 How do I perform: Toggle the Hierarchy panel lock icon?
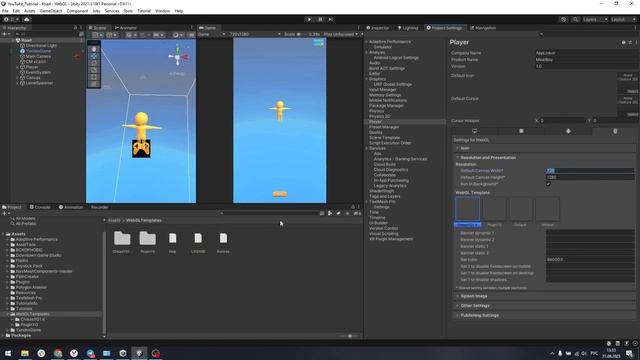point(75,28)
